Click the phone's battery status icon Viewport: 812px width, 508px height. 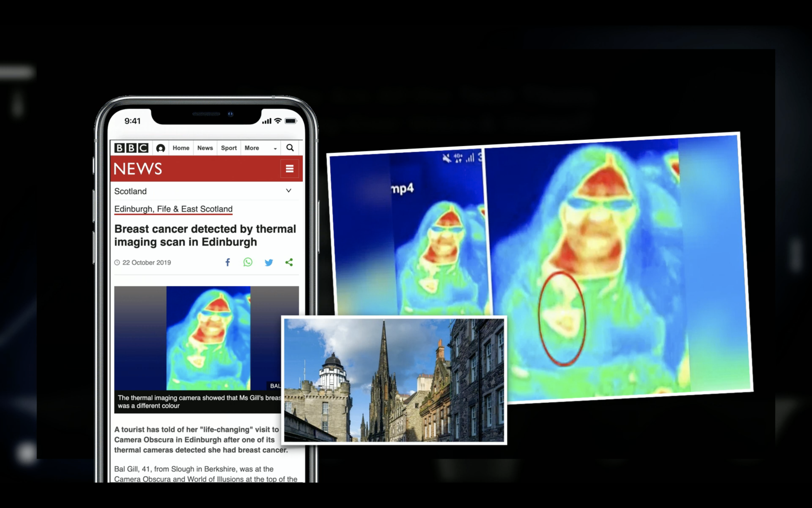(291, 121)
